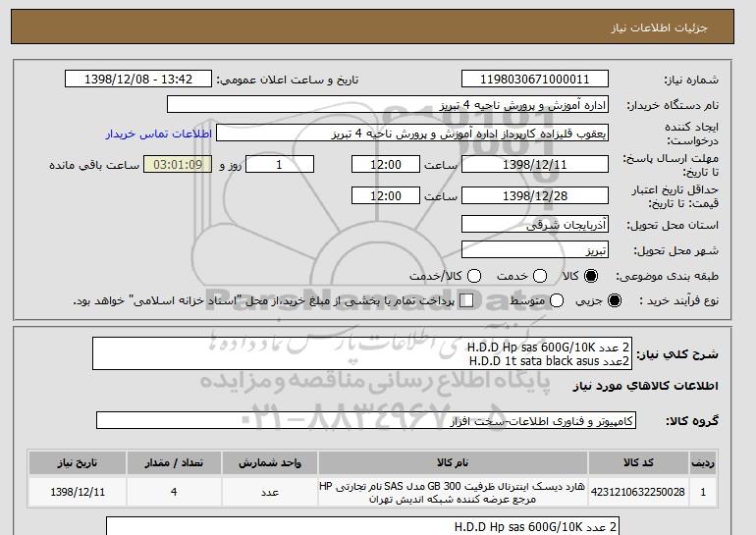Open the اطلاعات تماس خریدار link
Viewport: 756px width, 535px height.
(x=159, y=134)
